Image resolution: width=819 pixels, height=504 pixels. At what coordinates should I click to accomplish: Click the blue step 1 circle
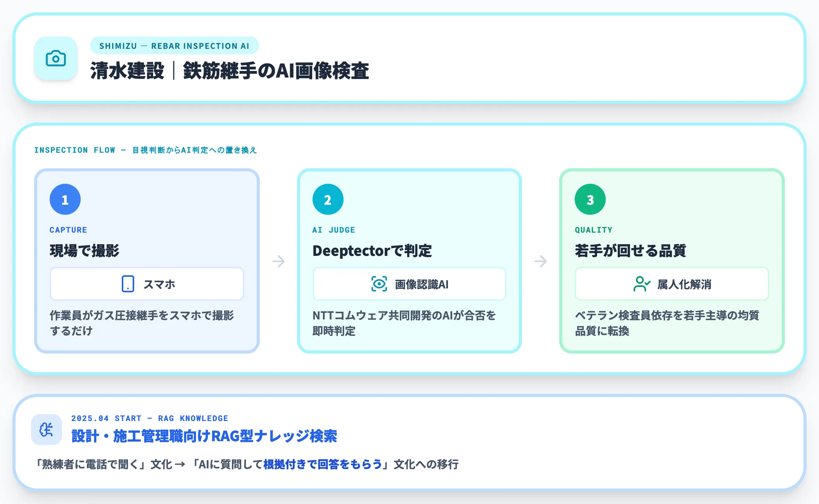[x=65, y=199]
